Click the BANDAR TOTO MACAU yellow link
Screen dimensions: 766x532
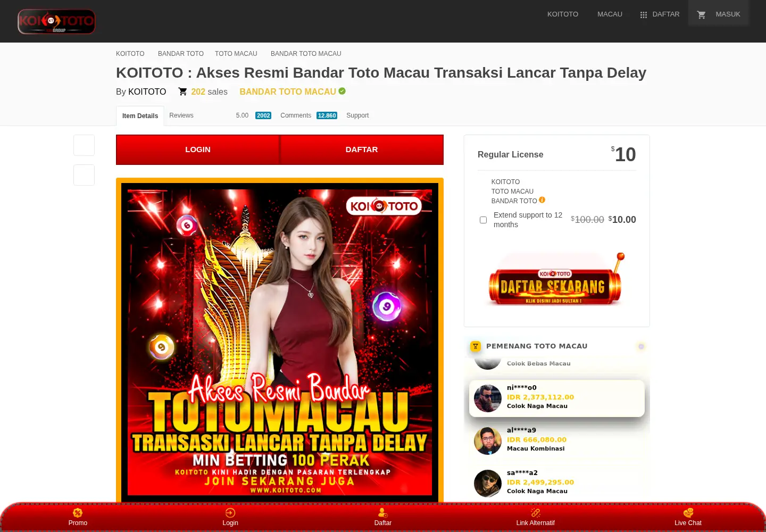[x=288, y=92]
